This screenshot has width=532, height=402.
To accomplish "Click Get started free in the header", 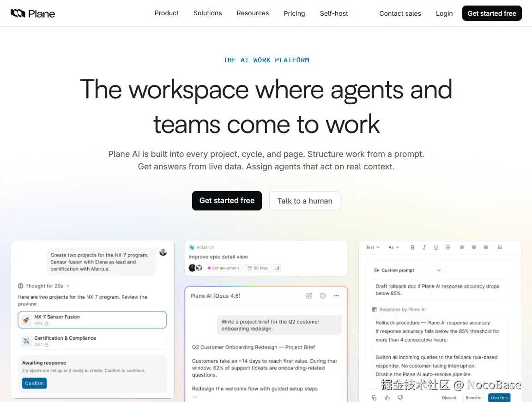I will (492, 13).
